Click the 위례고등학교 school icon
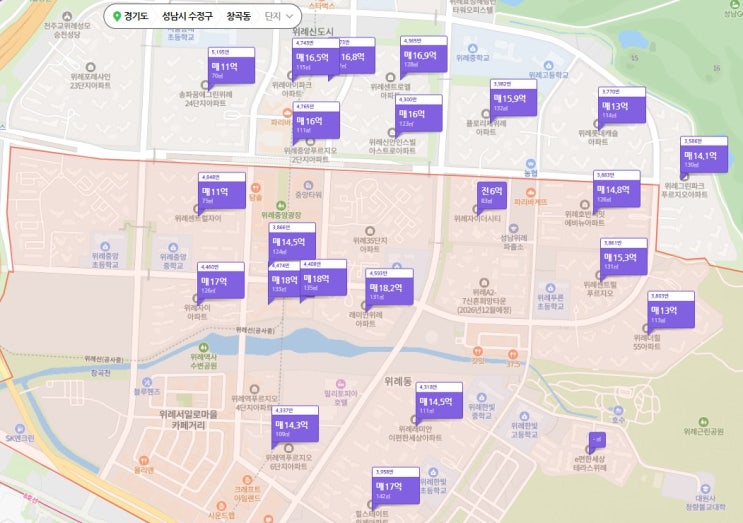 [548, 65]
